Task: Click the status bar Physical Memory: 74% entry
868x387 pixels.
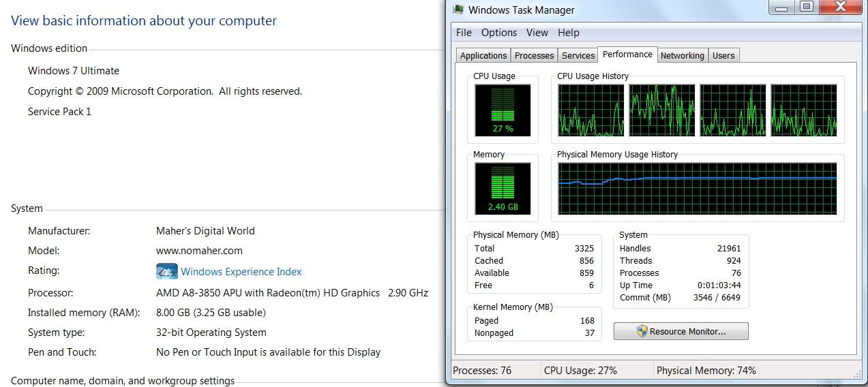Action: (706, 371)
